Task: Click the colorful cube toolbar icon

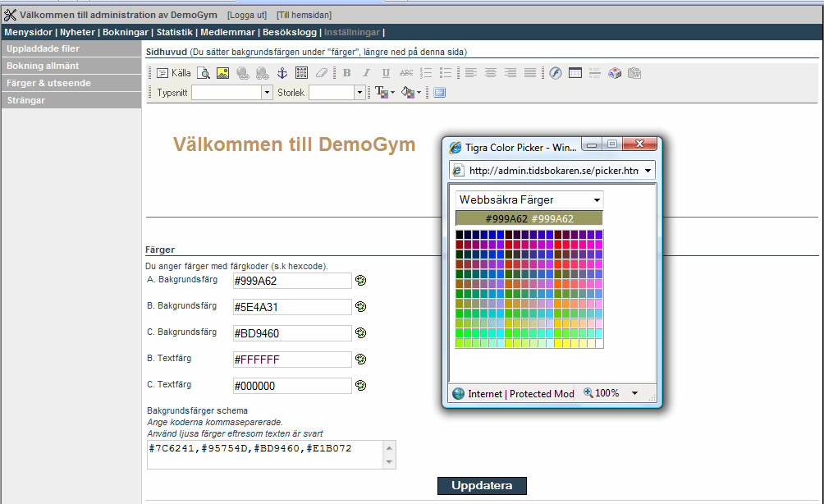Action: coord(615,73)
